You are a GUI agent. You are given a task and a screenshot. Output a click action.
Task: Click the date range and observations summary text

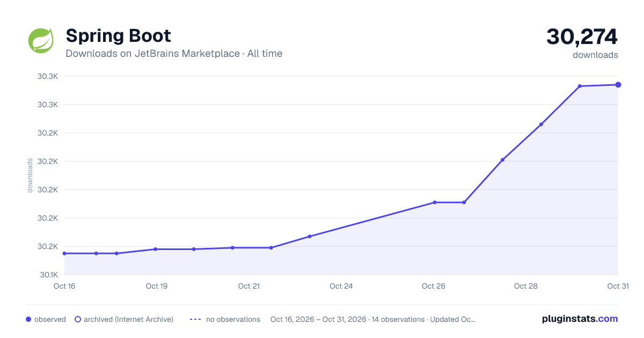pyautogui.click(x=373, y=319)
